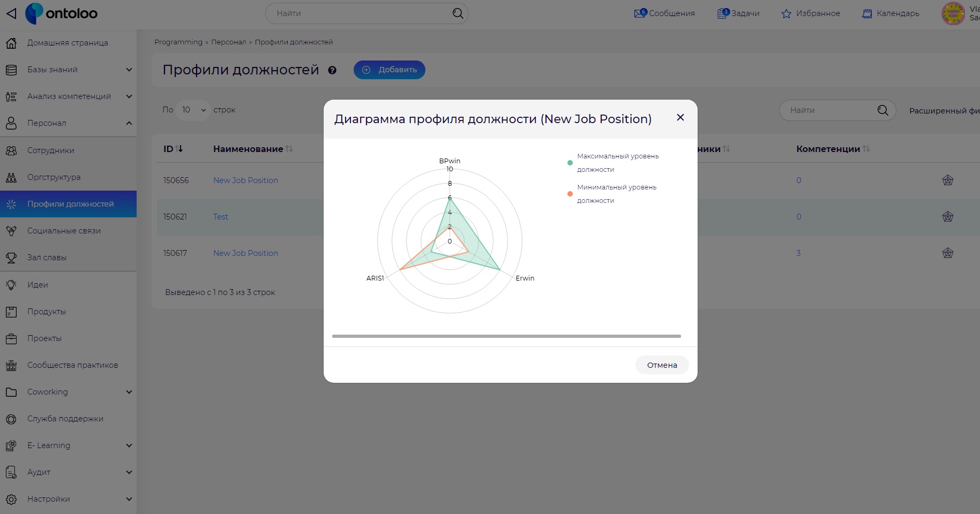The image size is (980, 514).
Task: Click Домашняя страница home icon
Action: click(x=11, y=43)
